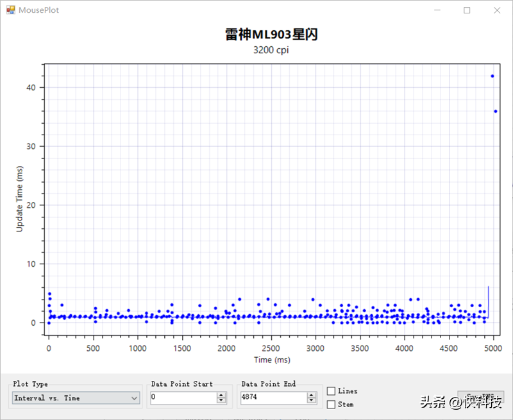This screenshot has height=420, width=513.
Task: Click the plot title "雷神ML903星闪"
Action: pyautogui.click(x=271, y=35)
